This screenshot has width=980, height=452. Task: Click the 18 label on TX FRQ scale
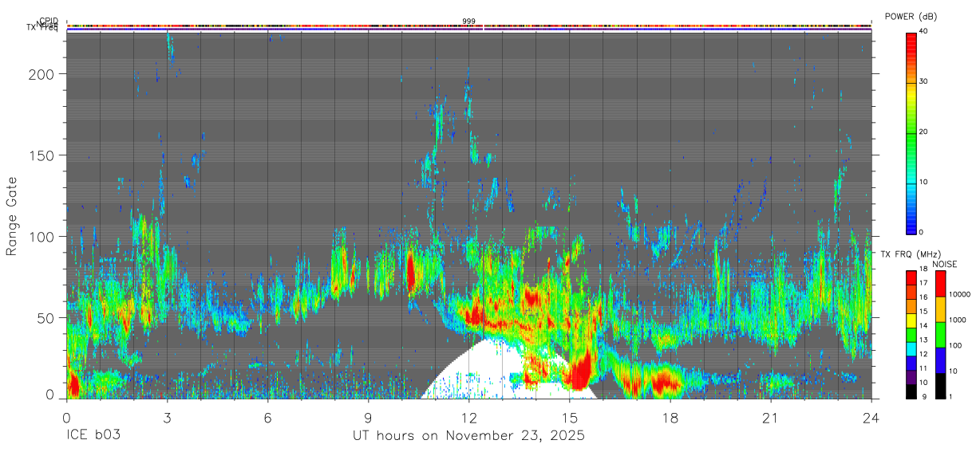pos(923,269)
